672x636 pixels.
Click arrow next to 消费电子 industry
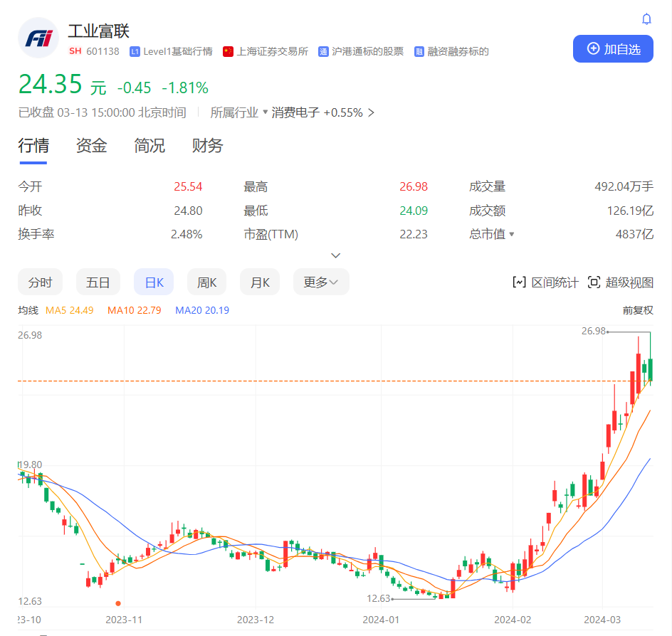click(371, 112)
